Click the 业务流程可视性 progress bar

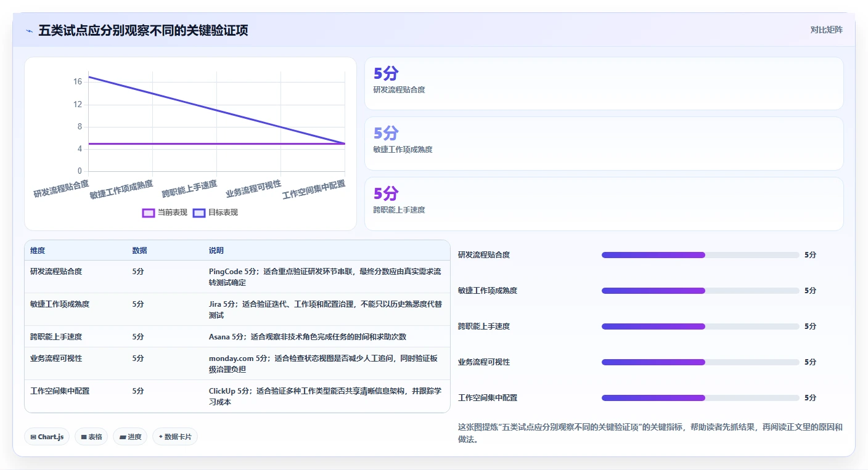click(x=700, y=362)
